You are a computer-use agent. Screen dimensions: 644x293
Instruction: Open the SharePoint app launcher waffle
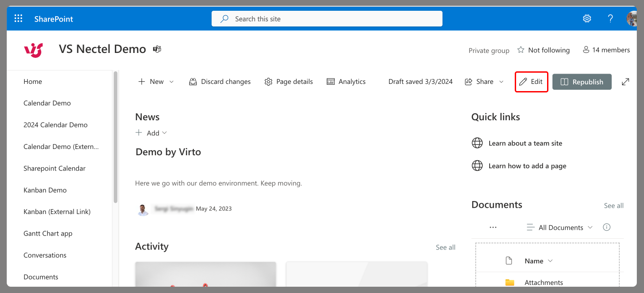click(x=18, y=18)
